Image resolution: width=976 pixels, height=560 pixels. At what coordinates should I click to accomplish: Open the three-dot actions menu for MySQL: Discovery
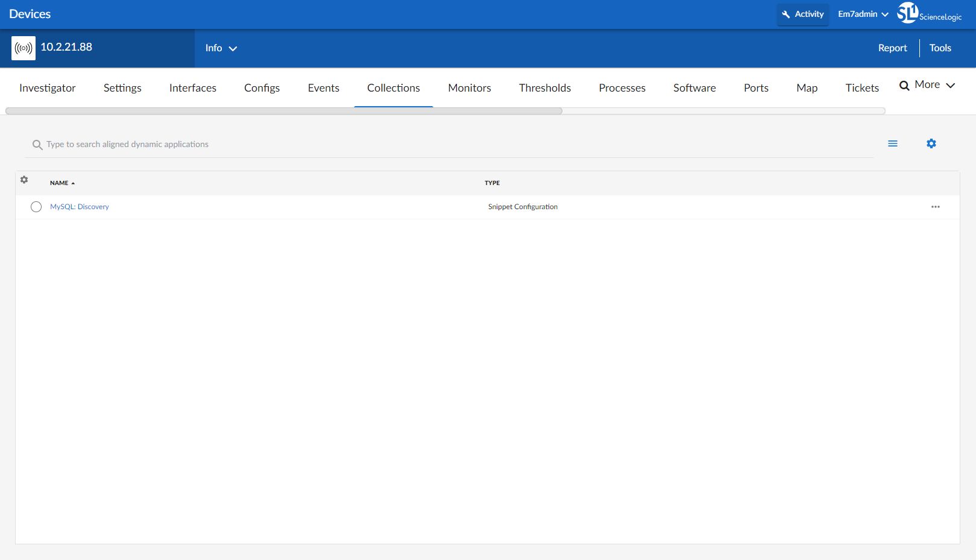935,207
